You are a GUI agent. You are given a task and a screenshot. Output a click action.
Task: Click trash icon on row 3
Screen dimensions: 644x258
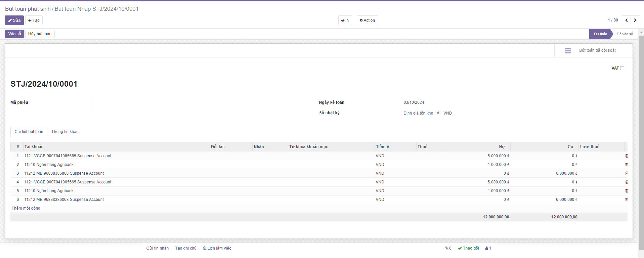pos(626,173)
